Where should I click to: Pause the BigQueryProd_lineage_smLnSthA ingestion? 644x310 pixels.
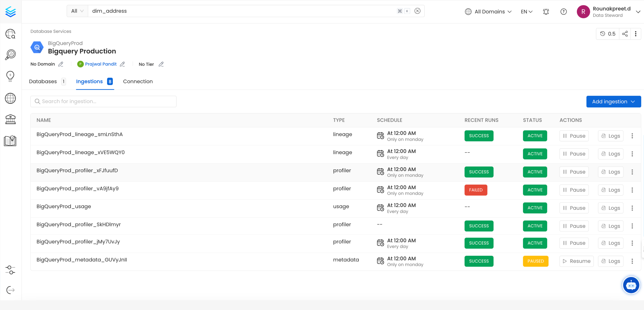[x=574, y=136]
